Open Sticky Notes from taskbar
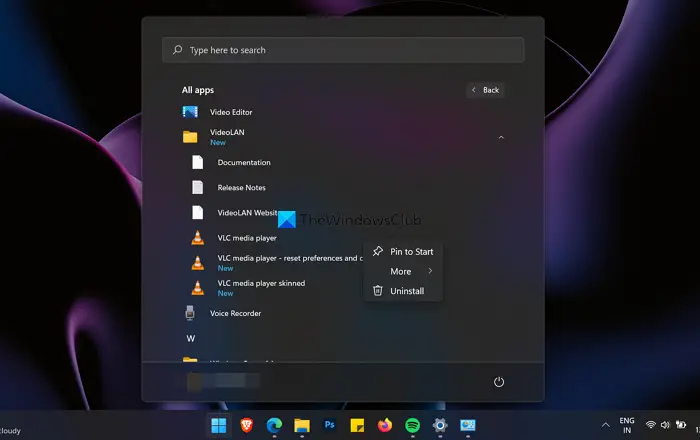The width and height of the screenshot is (700, 440). point(357,425)
